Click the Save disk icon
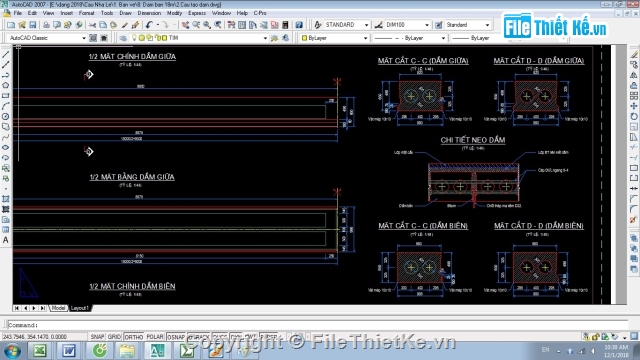The image size is (640, 360). [x=33, y=25]
